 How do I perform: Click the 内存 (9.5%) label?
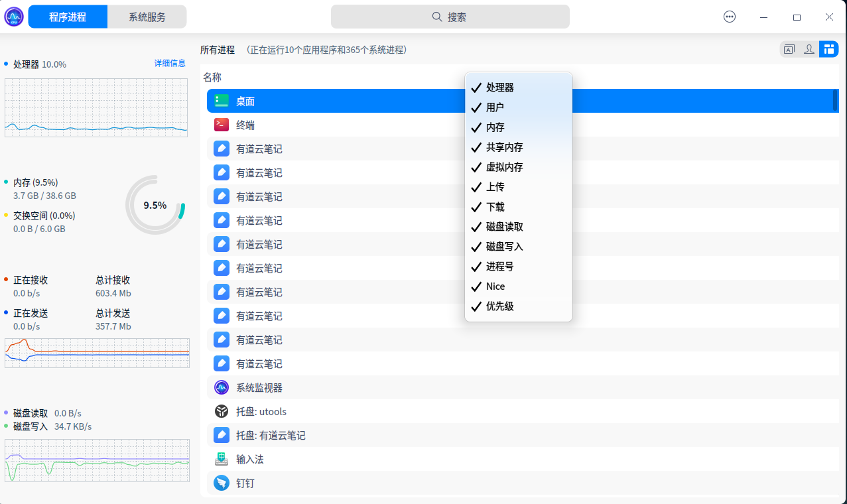[36, 182]
